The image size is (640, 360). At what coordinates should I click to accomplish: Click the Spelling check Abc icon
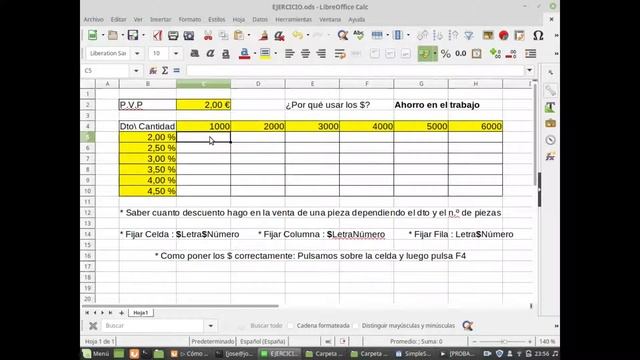tap(358, 36)
